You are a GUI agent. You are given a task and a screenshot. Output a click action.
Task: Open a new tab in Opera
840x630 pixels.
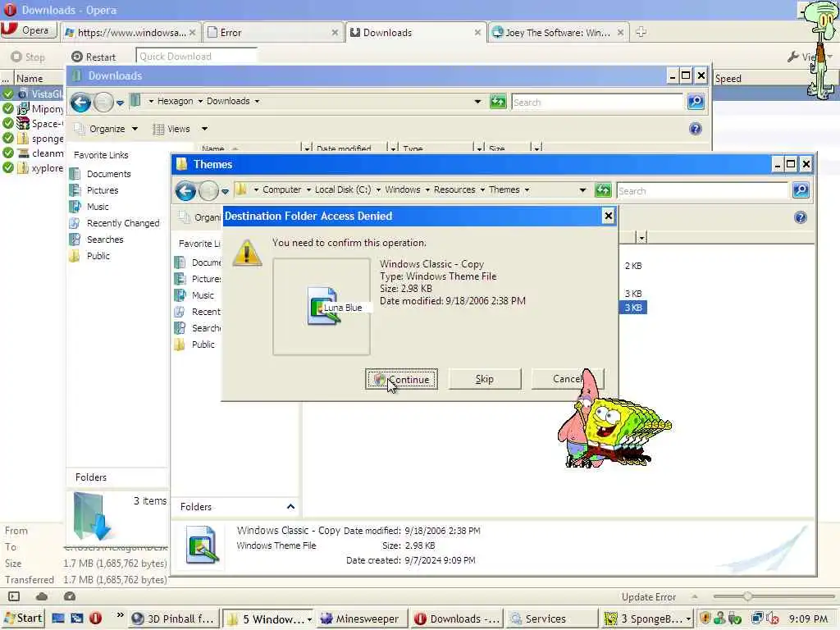tap(641, 32)
